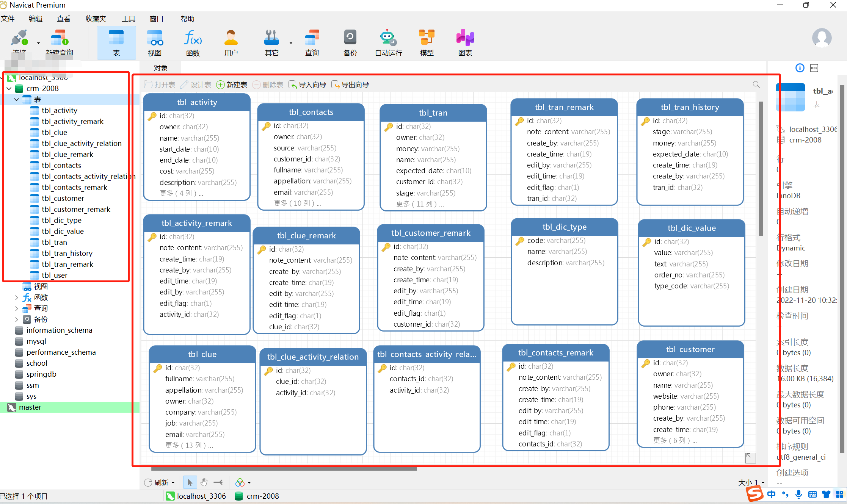Toggle the info (i) panel button

[x=800, y=68]
